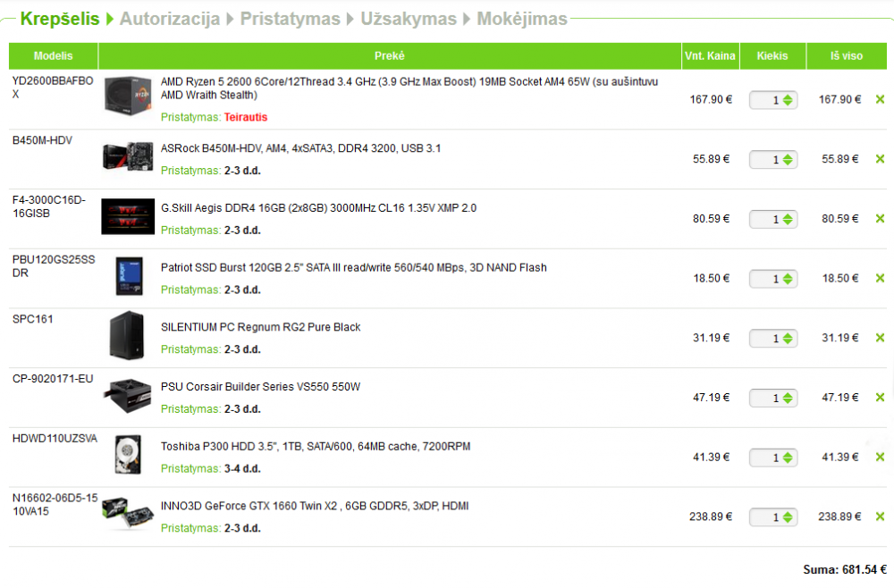Open the Toshiba P300 HDD product link
894x588 pixels.
[x=316, y=447]
